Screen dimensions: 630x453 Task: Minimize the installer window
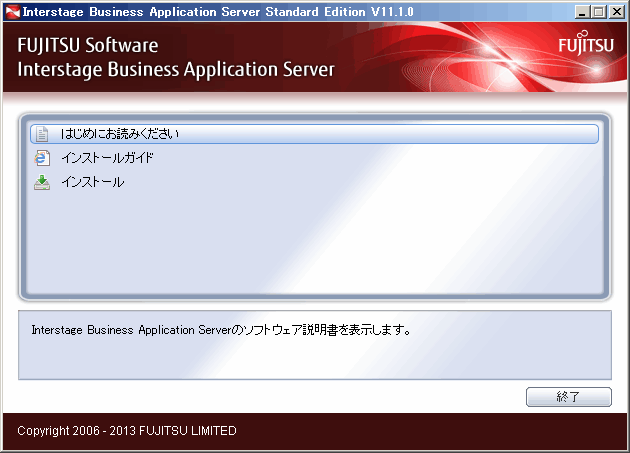point(582,12)
